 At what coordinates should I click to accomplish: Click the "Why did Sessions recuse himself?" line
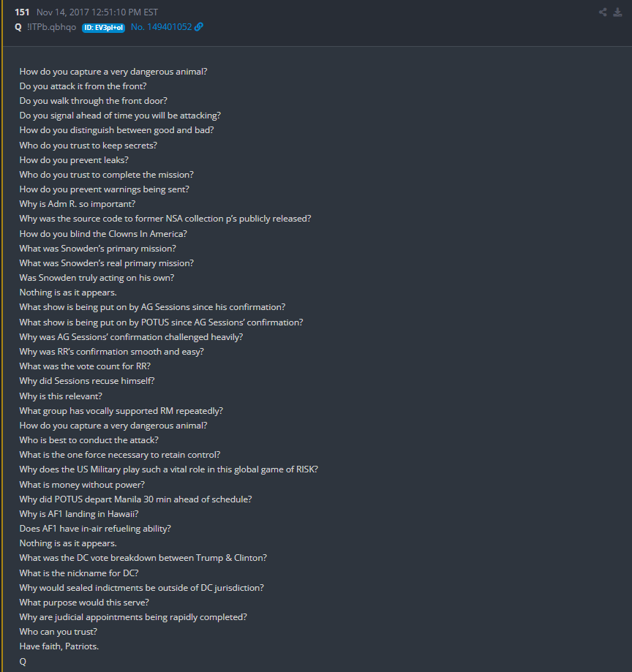(x=87, y=381)
